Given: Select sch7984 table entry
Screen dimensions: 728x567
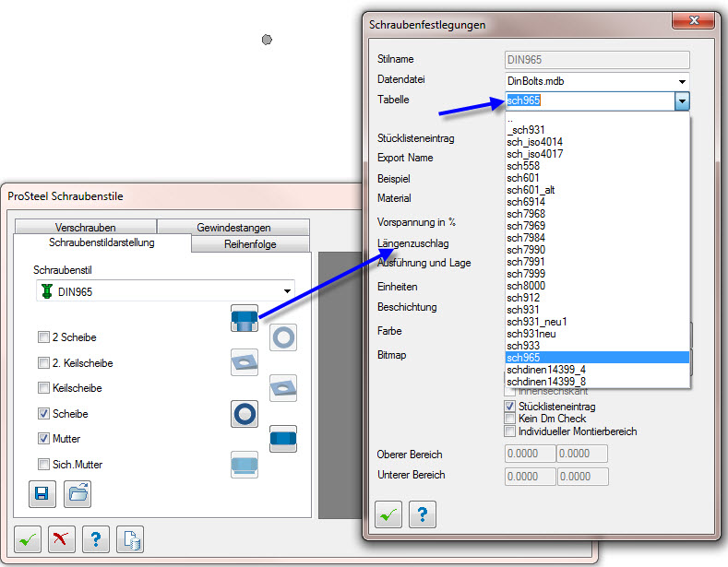Looking at the screenshot, I should [x=597, y=238].
